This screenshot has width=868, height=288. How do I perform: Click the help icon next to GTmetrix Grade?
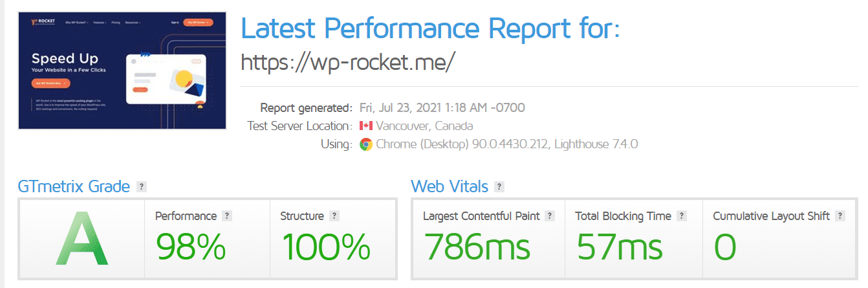coord(142,187)
